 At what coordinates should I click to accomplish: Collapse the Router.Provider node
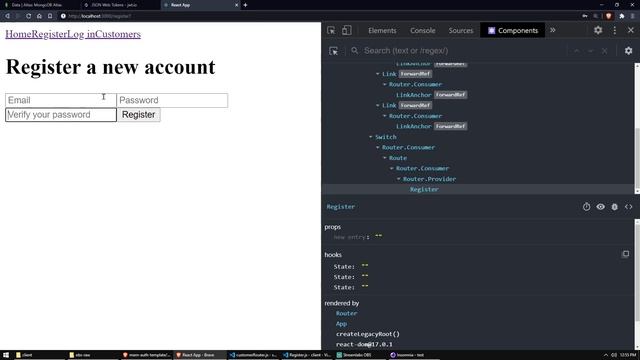(x=399, y=179)
